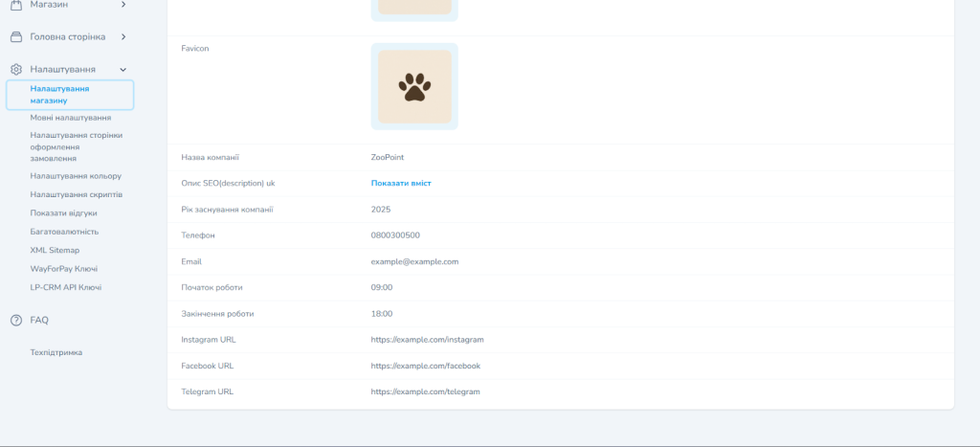Screen dimensions: 980x447
Task: Open Мовні налаштування page
Action: (70, 118)
